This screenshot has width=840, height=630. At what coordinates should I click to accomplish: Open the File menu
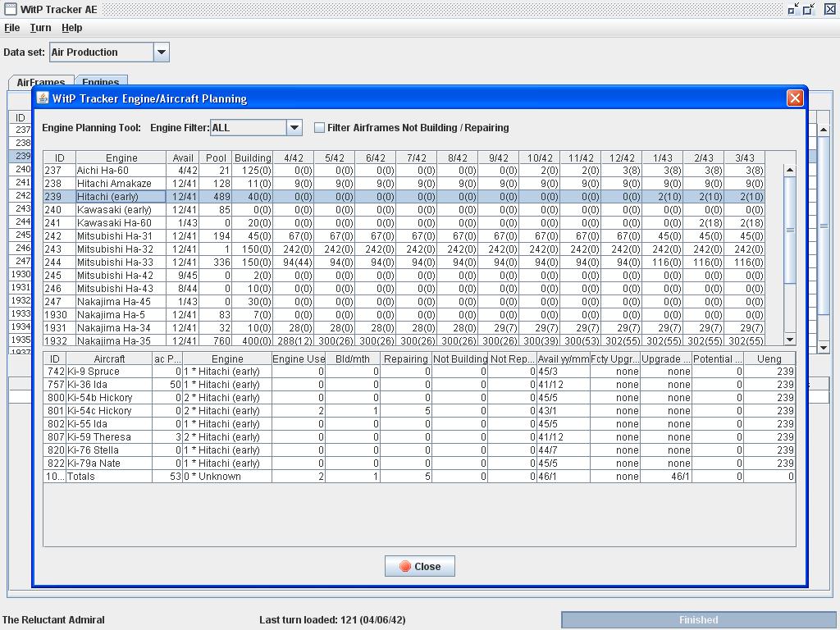click(11, 28)
